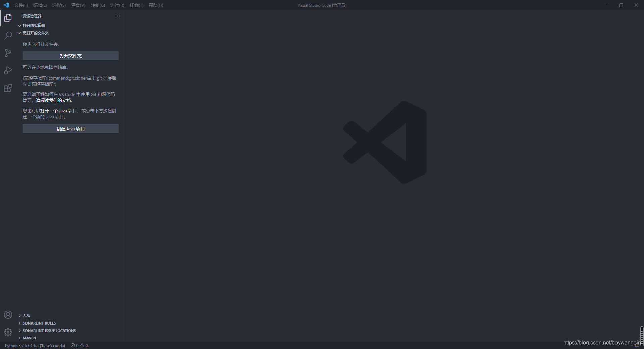
Task: Open the Run and Debug view icon
Action: pyautogui.click(x=8, y=70)
